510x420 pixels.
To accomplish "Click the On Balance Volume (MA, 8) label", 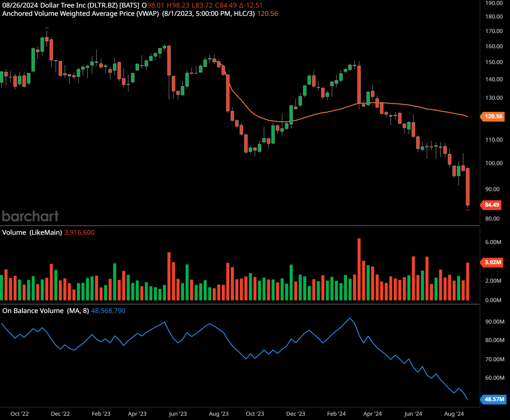I will (x=46, y=311).
